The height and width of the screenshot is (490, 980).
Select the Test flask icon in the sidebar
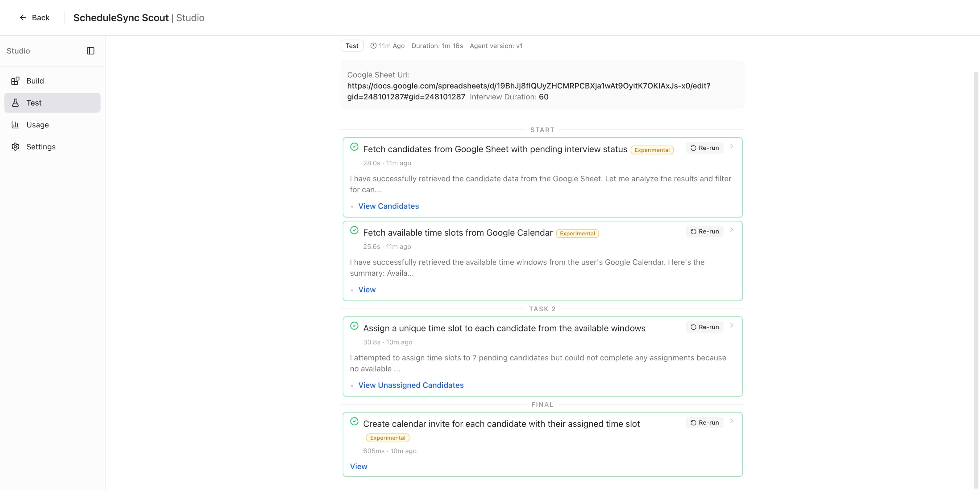pos(15,103)
